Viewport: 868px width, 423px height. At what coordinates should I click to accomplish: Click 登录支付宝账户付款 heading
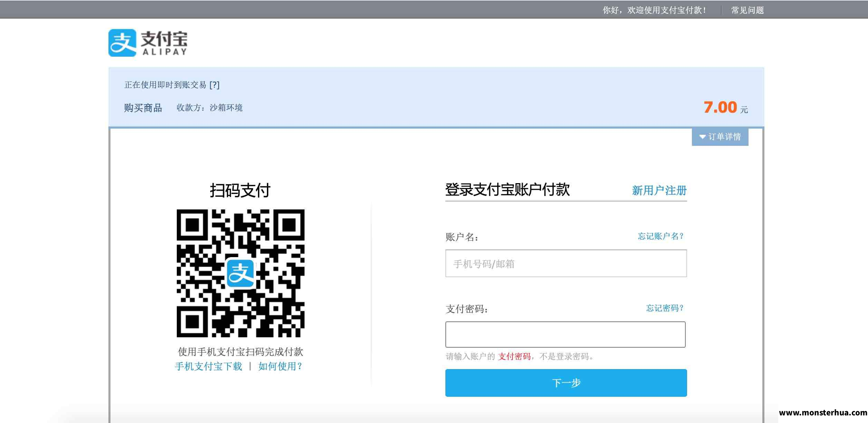click(x=507, y=190)
